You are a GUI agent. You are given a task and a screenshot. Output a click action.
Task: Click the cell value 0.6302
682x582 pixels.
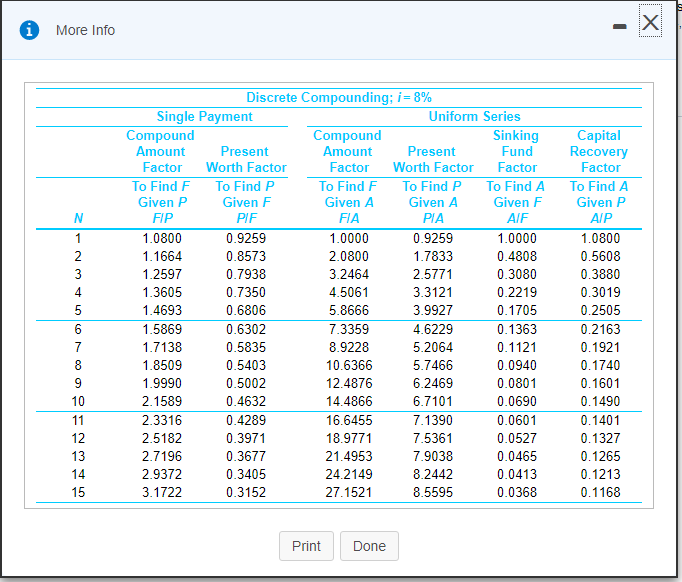tap(246, 329)
